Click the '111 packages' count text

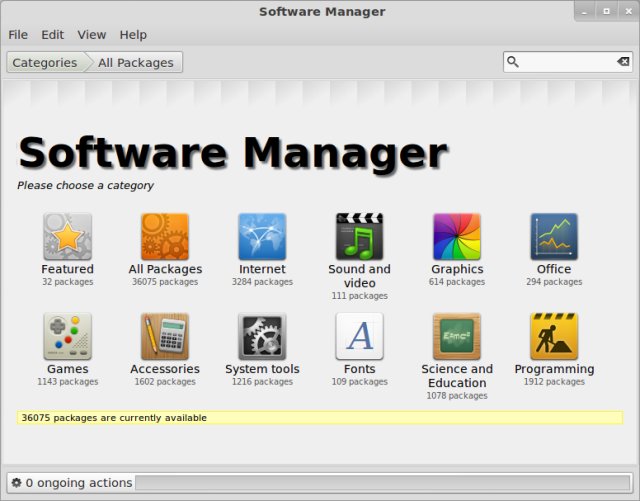(x=359, y=296)
